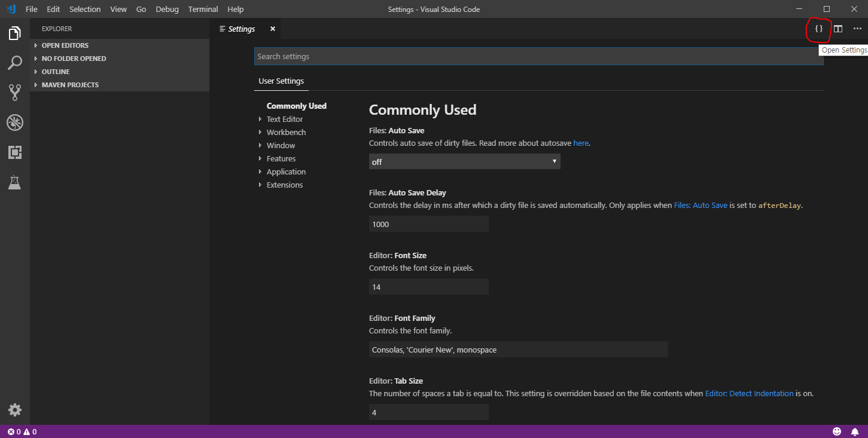The height and width of the screenshot is (438, 868).
Task: Expand the Application settings category
Action: (x=286, y=172)
